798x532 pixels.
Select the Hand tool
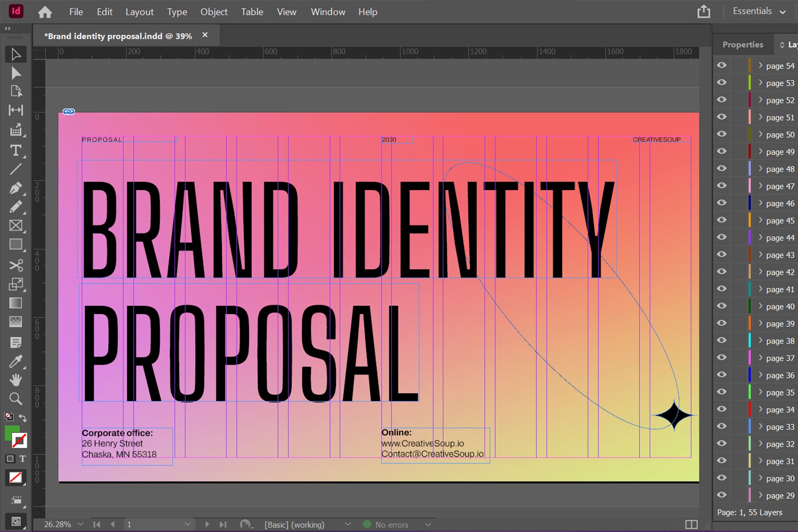(16, 380)
